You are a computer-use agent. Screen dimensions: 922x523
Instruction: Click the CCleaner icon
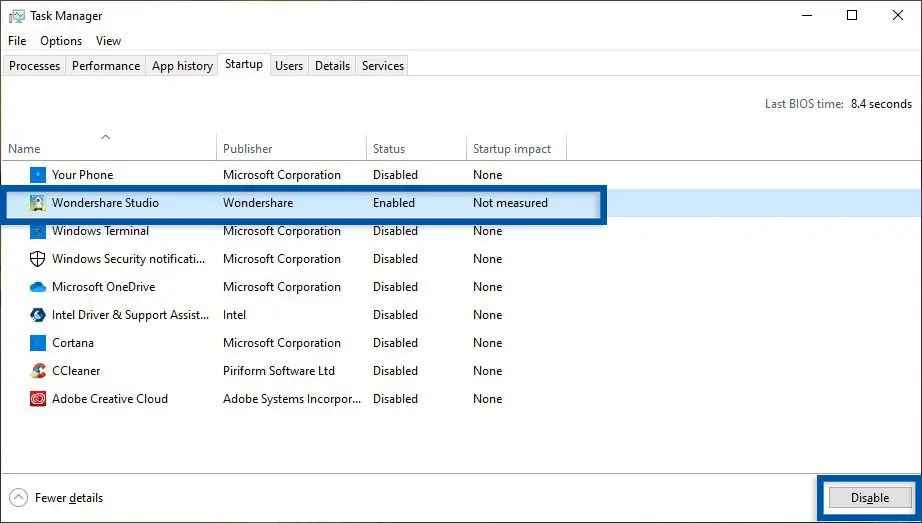38,371
